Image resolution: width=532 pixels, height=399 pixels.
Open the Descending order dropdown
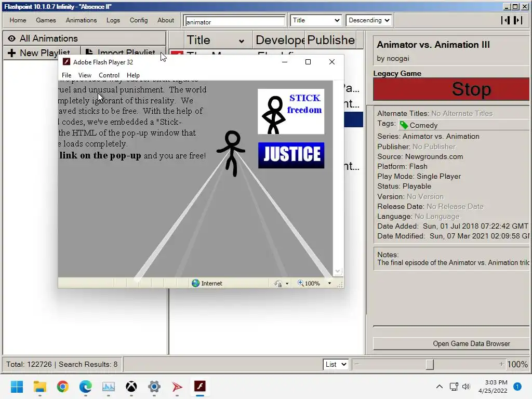pyautogui.click(x=369, y=20)
